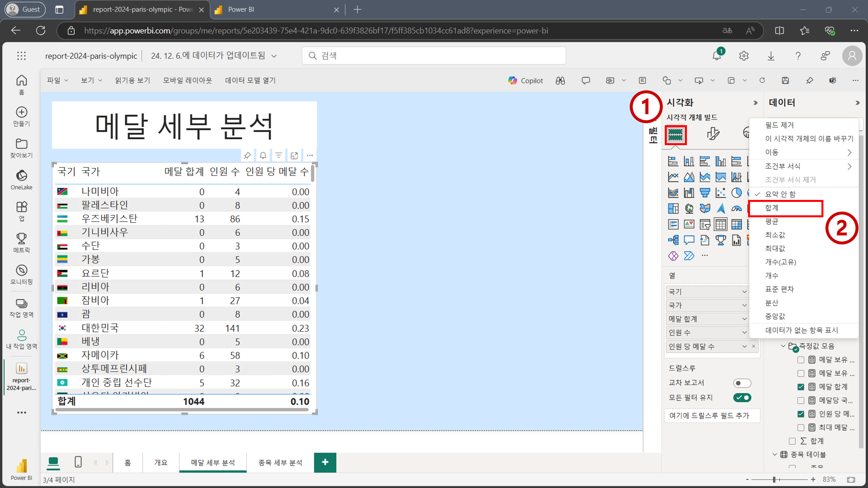Screen dimensions: 868x488
Task: Click the save icon in report toolbar
Action: 785,80
